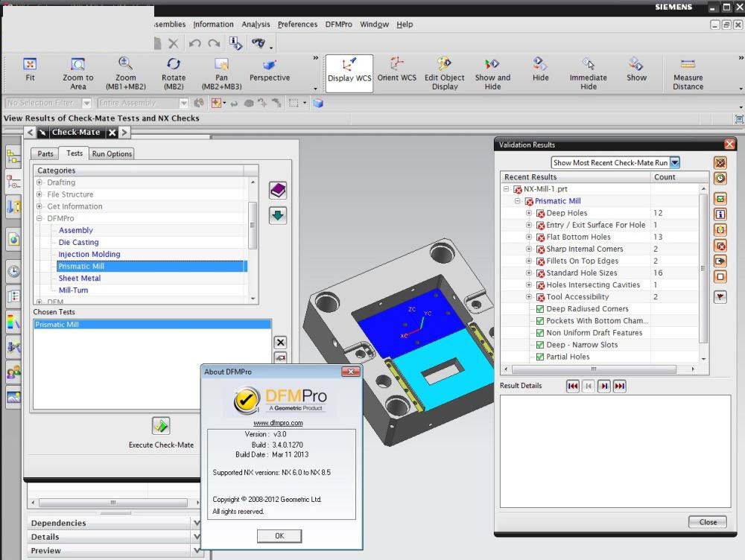Open the www.dfmpro.com link
The height and width of the screenshot is (560, 745).
(x=278, y=423)
